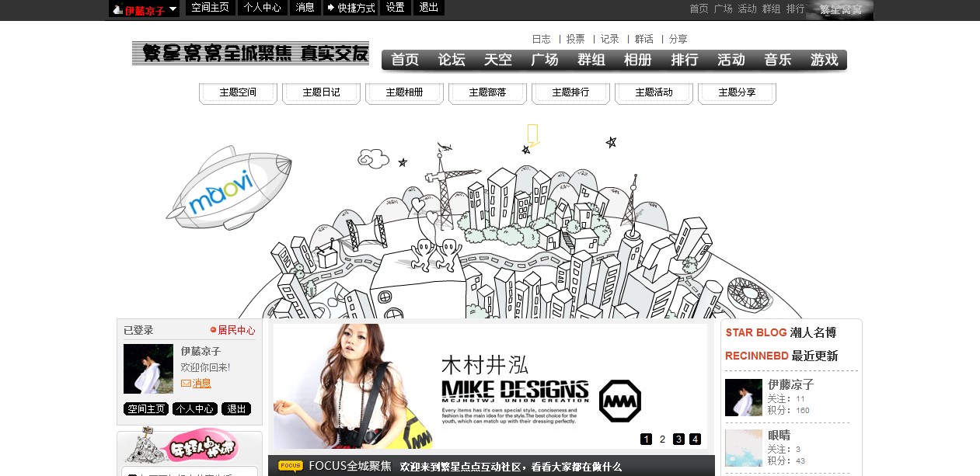
Task: Open the 群话 link above the nav bar
Action: click(643, 39)
